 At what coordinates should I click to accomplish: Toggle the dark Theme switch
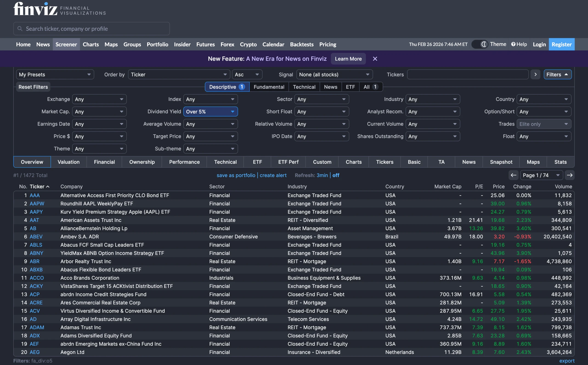point(480,44)
